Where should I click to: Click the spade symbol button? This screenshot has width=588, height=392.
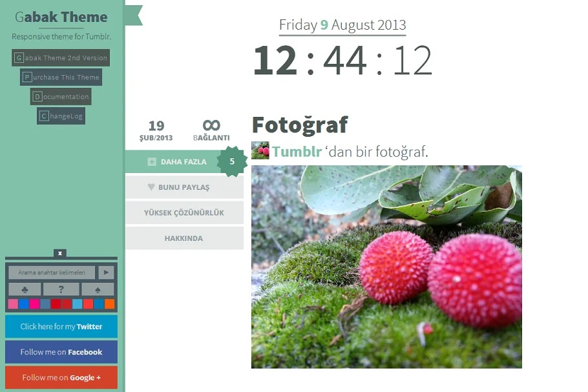pos(98,289)
